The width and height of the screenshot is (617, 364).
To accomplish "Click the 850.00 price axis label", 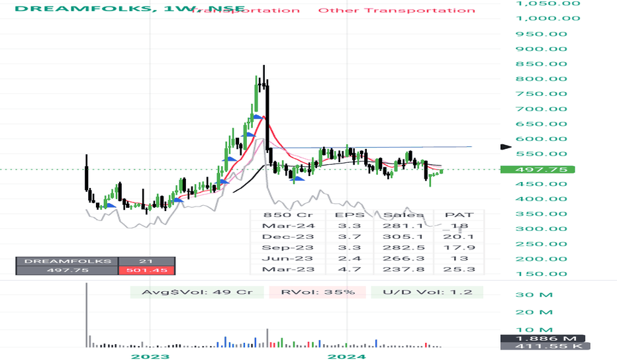I will (542, 64).
